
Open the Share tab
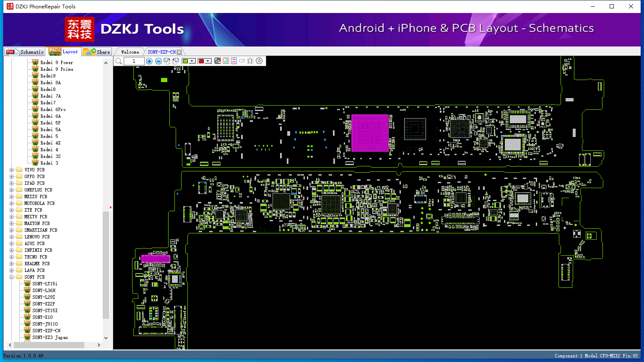point(96,52)
